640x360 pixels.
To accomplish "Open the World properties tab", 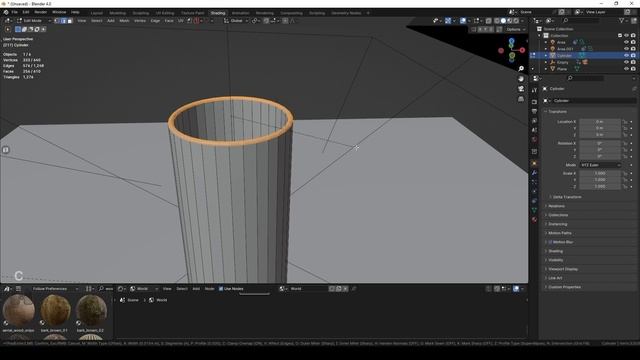I will [534, 140].
